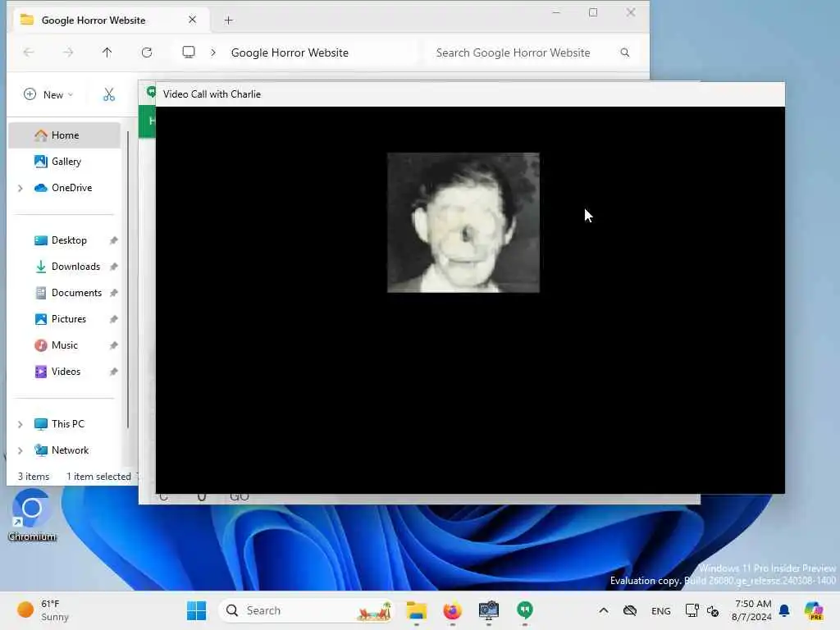Click the pin icon next to Music
This screenshot has width=840, height=630.
113,345
